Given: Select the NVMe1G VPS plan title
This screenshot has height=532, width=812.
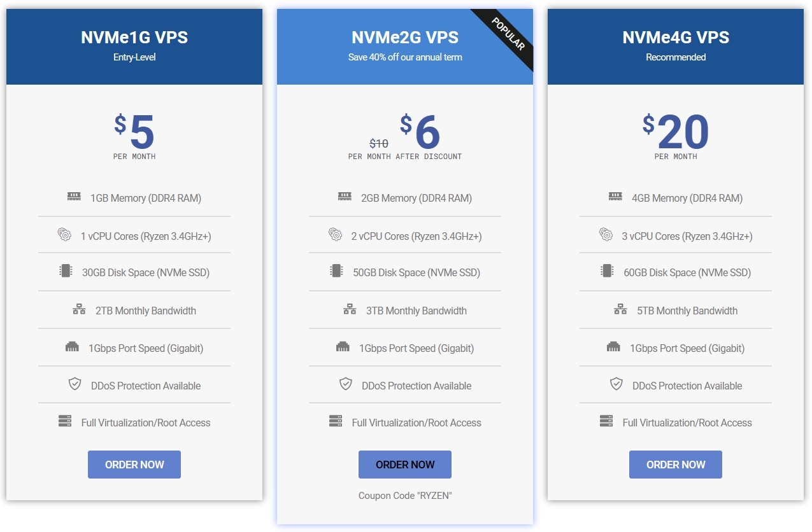Looking at the screenshot, I should [x=134, y=38].
